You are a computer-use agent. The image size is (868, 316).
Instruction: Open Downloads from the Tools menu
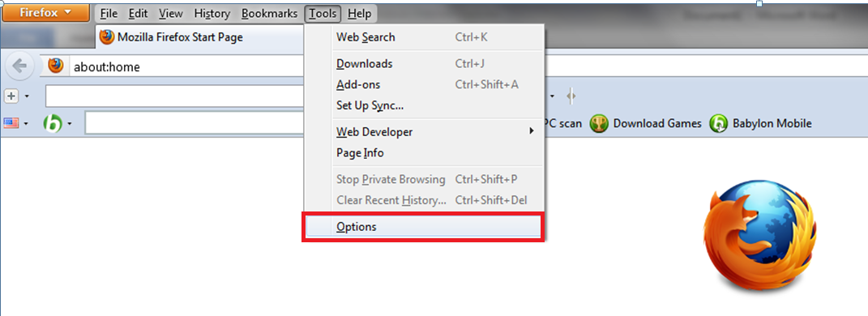point(425,64)
